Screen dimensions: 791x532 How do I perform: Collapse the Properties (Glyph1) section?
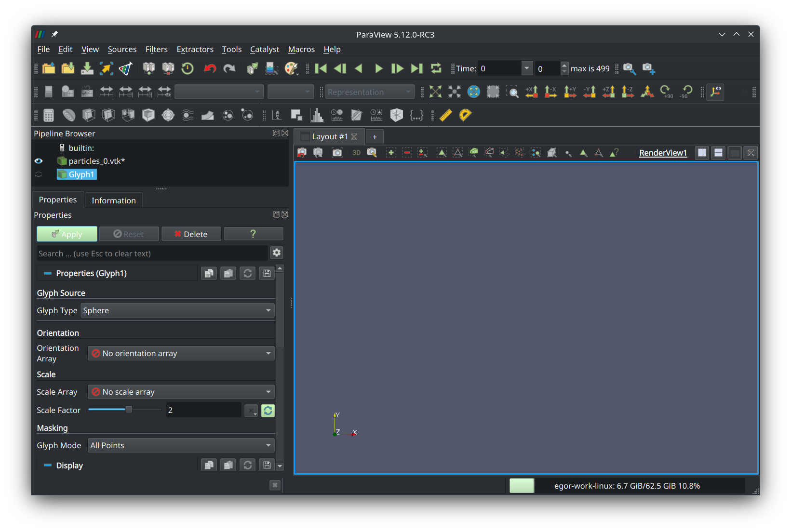[x=48, y=273]
